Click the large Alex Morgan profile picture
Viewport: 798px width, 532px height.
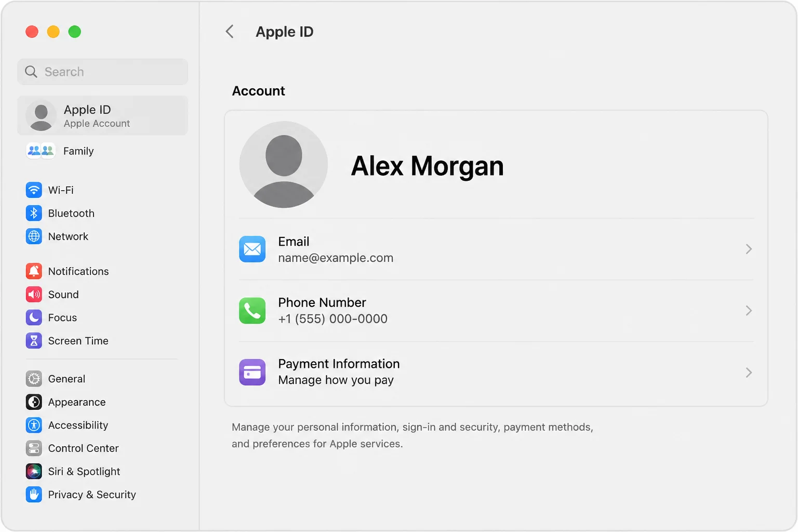[284, 164]
